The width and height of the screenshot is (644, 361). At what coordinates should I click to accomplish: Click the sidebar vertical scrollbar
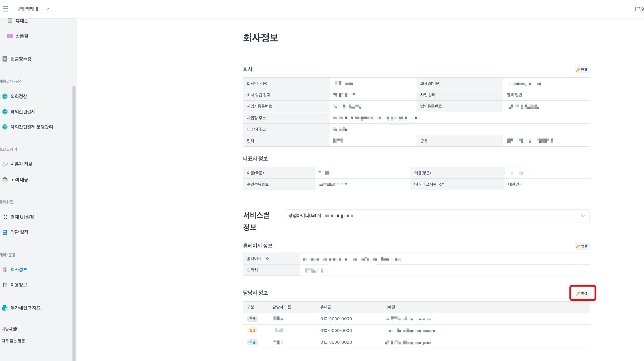click(x=74, y=220)
